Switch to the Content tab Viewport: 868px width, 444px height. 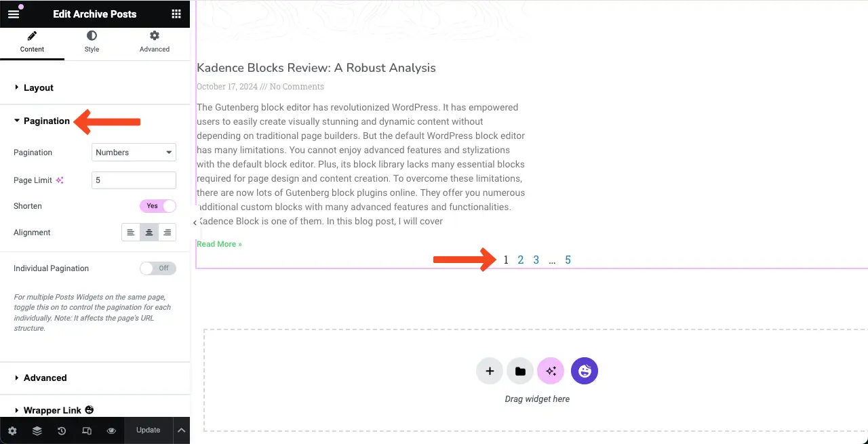coord(32,42)
